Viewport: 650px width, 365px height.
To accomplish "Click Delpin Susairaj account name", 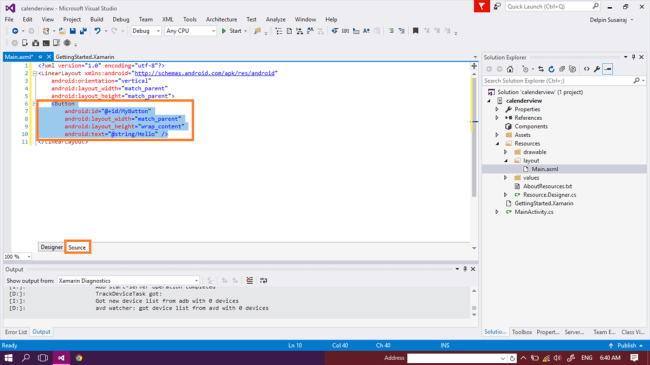I will click(608, 20).
